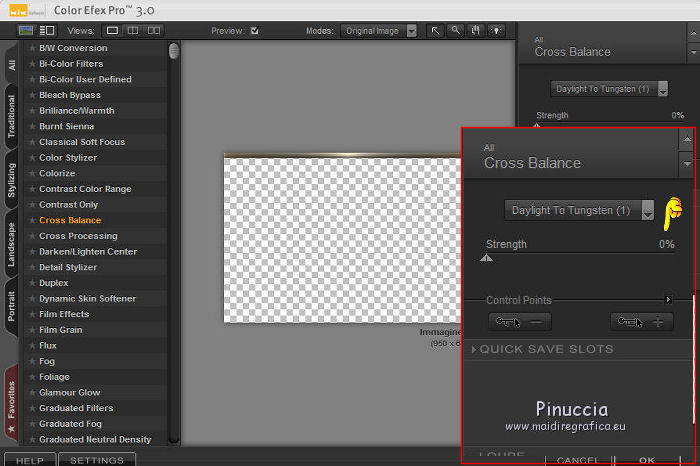Mark B/W Conversion with its favorite star

[x=32, y=48]
